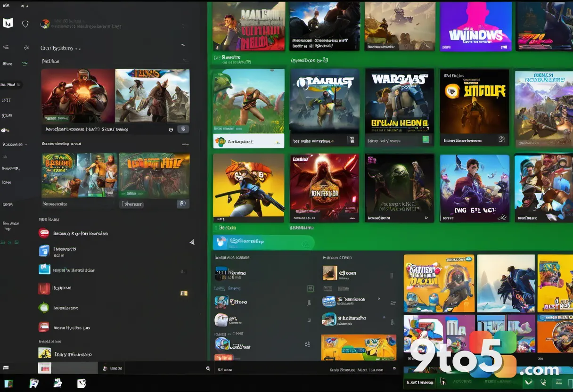The height and width of the screenshot is (392, 573).
Task: Open the round colorful profile avatar
Action: click(45, 24)
